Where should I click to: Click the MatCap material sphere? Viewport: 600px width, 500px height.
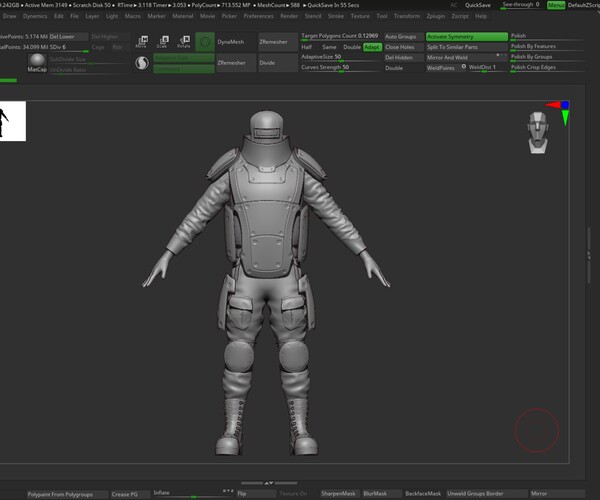tap(37, 62)
